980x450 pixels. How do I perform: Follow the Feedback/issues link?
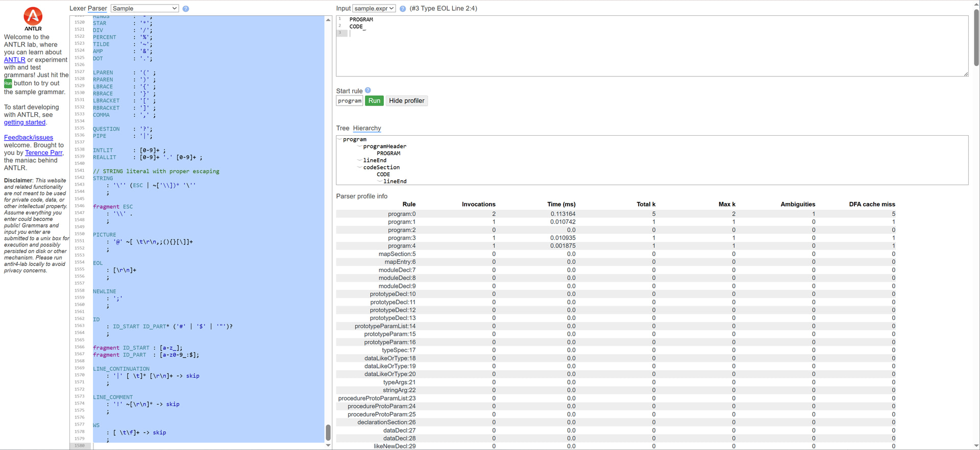pyautogui.click(x=29, y=137)
